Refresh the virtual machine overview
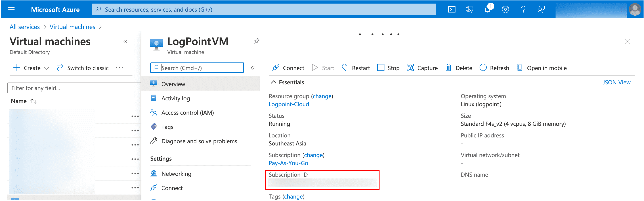 tap(494, 68)
